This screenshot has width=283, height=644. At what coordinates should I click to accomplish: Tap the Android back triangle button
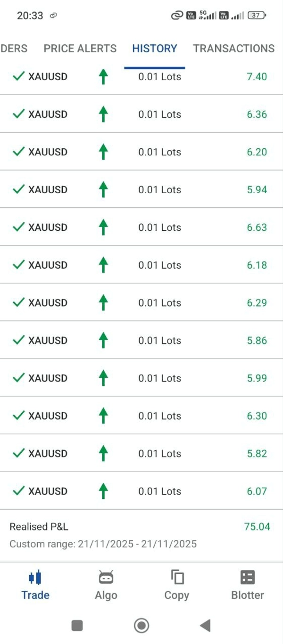pyautogui.click(x=205, y=626)
